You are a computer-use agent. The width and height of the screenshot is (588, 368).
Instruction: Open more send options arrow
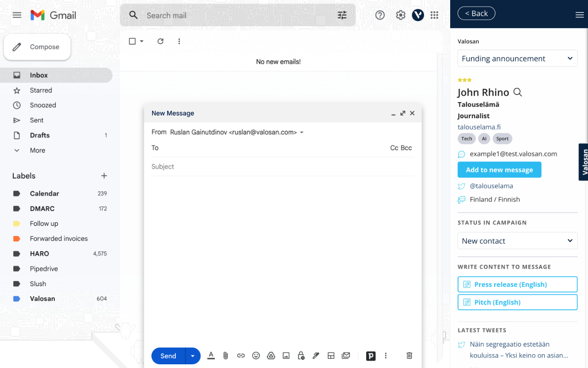[193, 356]
